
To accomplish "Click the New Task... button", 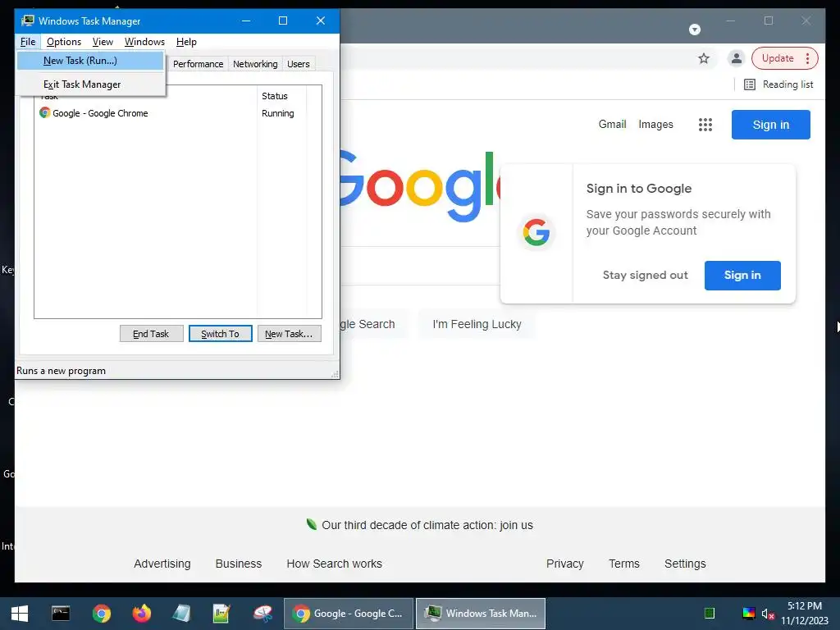I will pyautogui.click(x=290, y=334).
